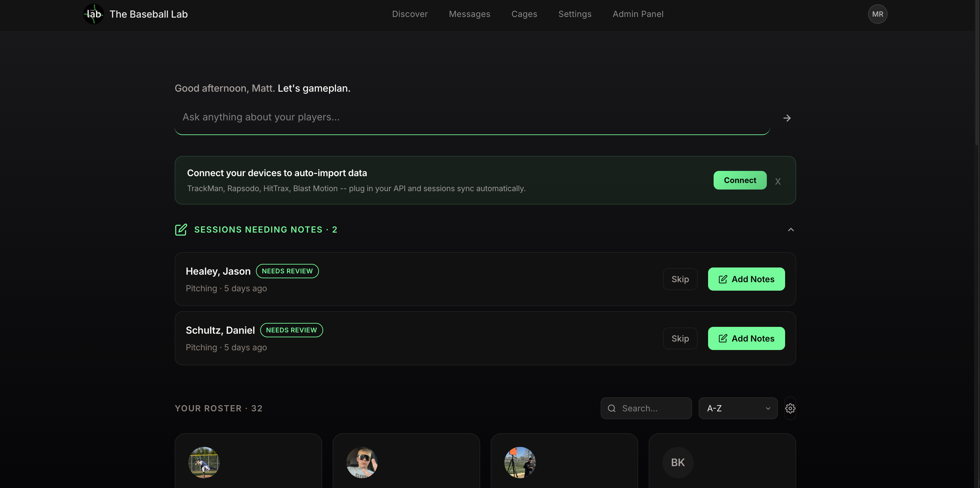Dismiss the device connection banner with the X

click(x=778, y=181)
